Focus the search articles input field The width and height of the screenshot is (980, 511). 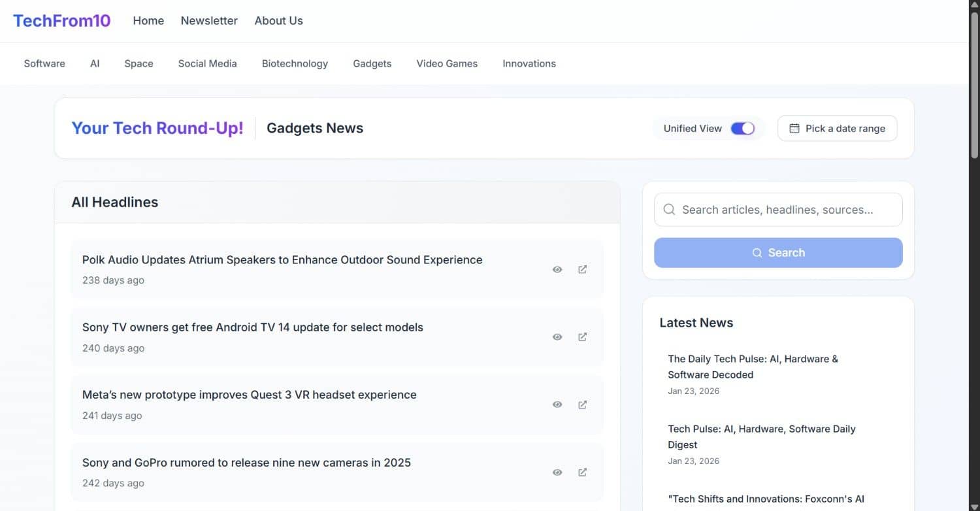778,210
